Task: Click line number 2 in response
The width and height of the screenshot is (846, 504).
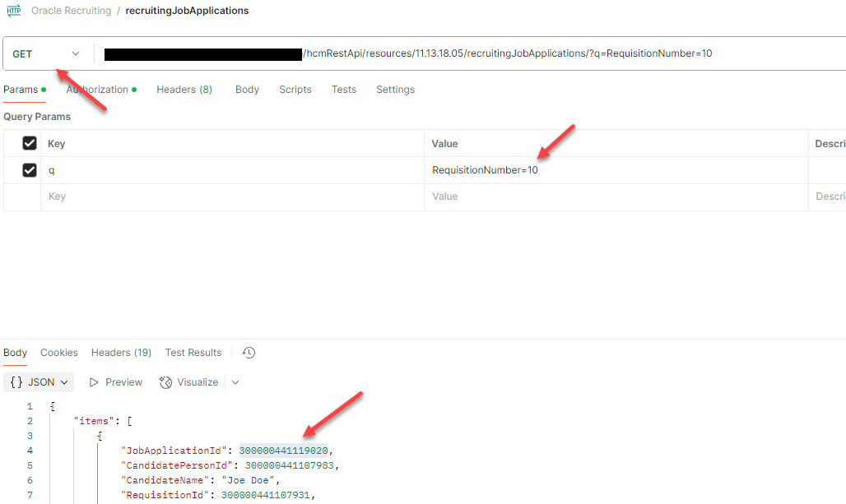Action: [30, 421]
